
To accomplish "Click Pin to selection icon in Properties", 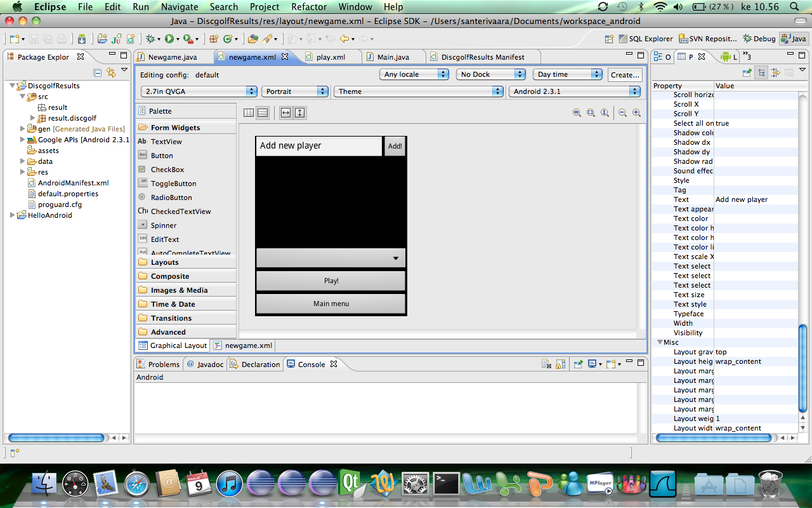I will pos(747,72).
